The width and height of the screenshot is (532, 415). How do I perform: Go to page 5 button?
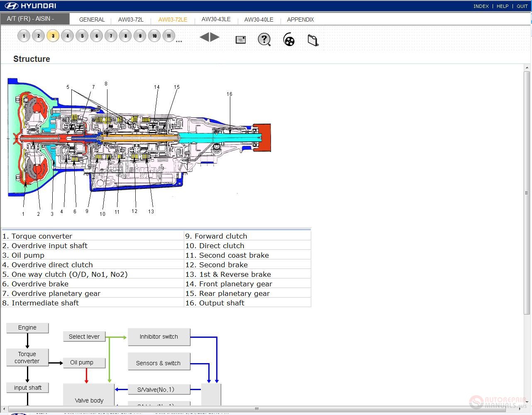coord(82,36)
